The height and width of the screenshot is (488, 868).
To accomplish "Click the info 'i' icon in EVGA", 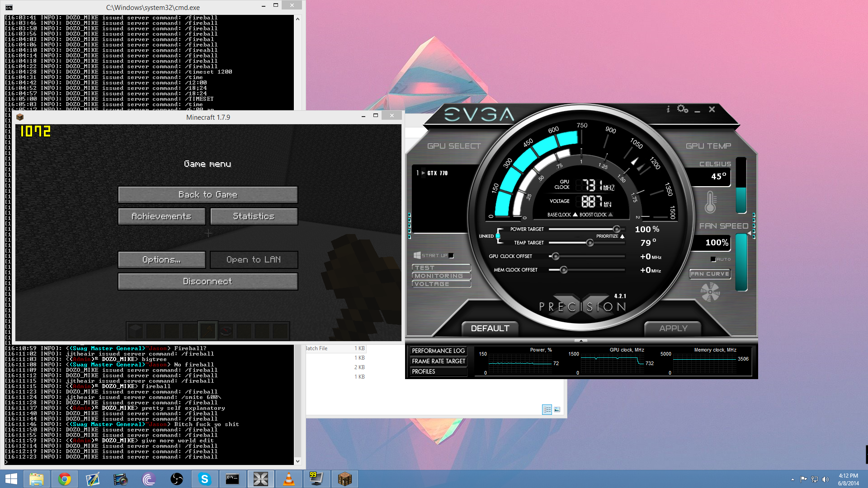I will 668,109.
